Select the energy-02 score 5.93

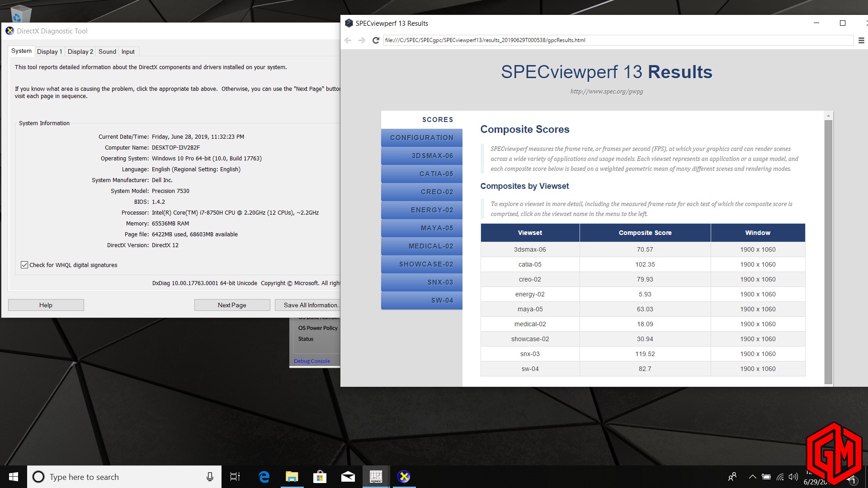coord(645,294)
